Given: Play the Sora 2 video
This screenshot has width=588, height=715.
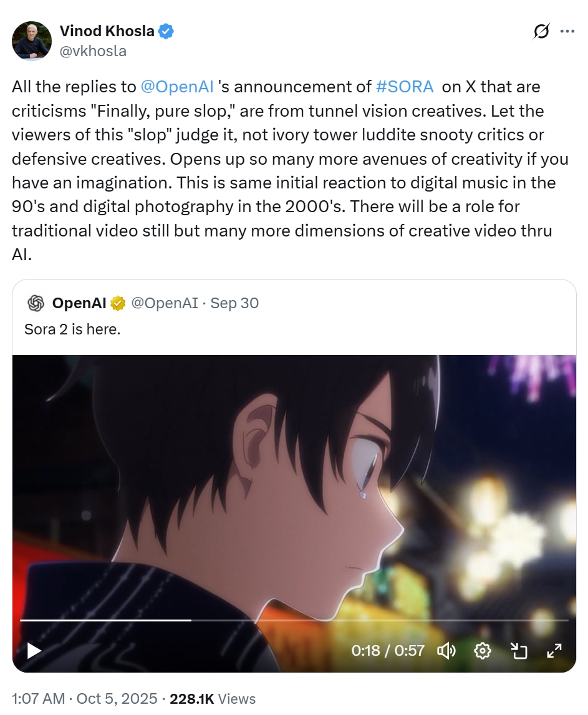Looking at the screenshot, I should click(x=34, y=651).
